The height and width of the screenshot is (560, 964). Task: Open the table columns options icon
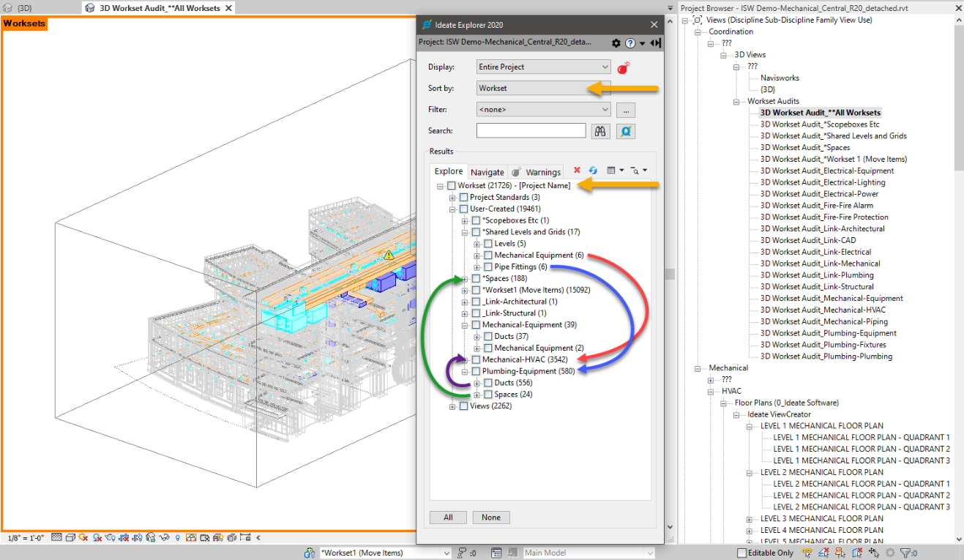point(611,171)
